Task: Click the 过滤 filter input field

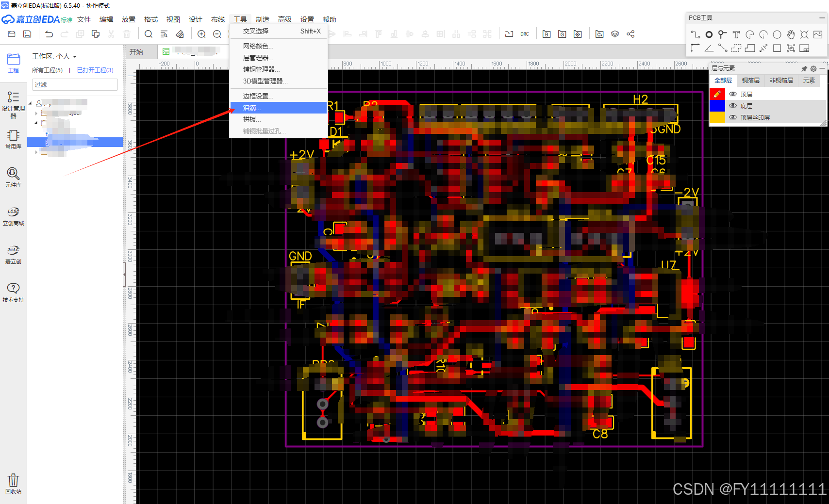Action: click(75, 85)
